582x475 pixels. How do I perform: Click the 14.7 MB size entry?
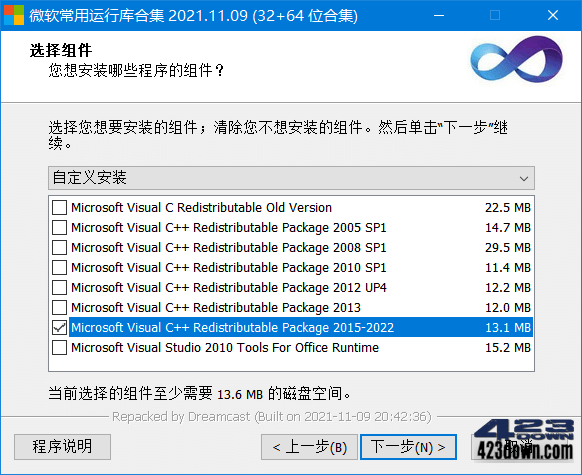coord(508,227)
